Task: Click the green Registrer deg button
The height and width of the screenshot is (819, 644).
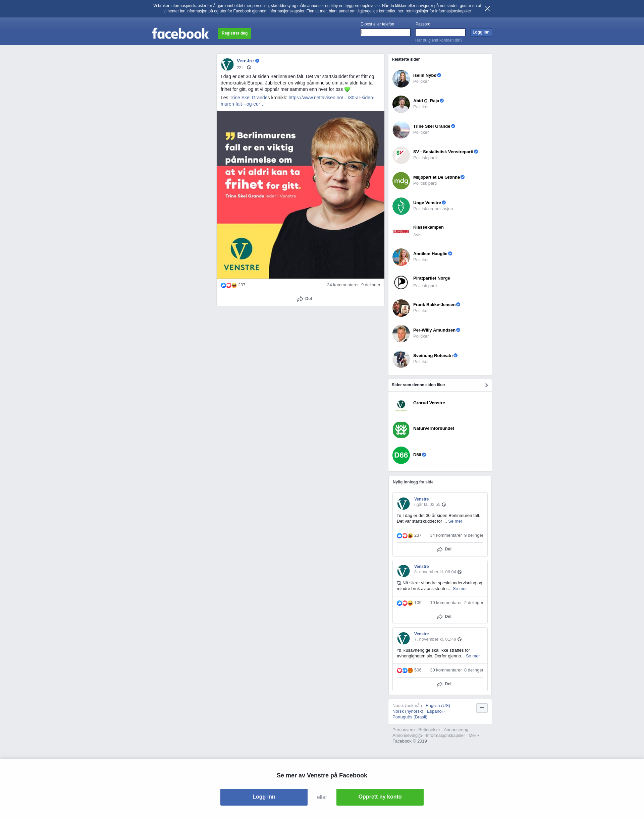Action: point(234,33)
